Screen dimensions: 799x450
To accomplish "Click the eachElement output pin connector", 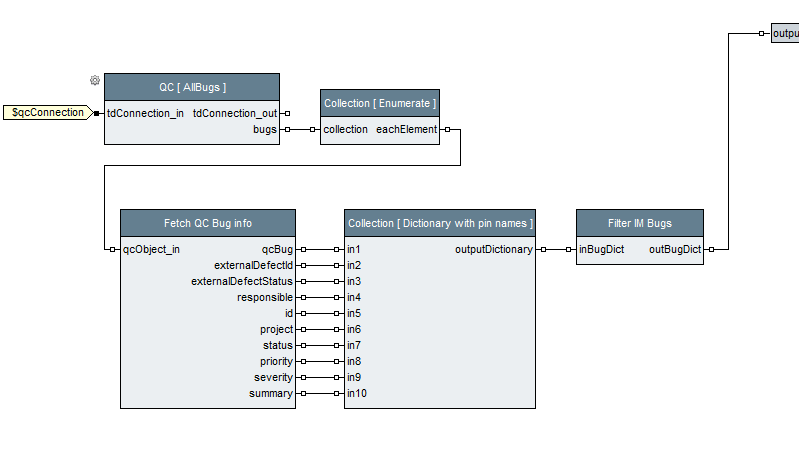I will coord(447,129).
